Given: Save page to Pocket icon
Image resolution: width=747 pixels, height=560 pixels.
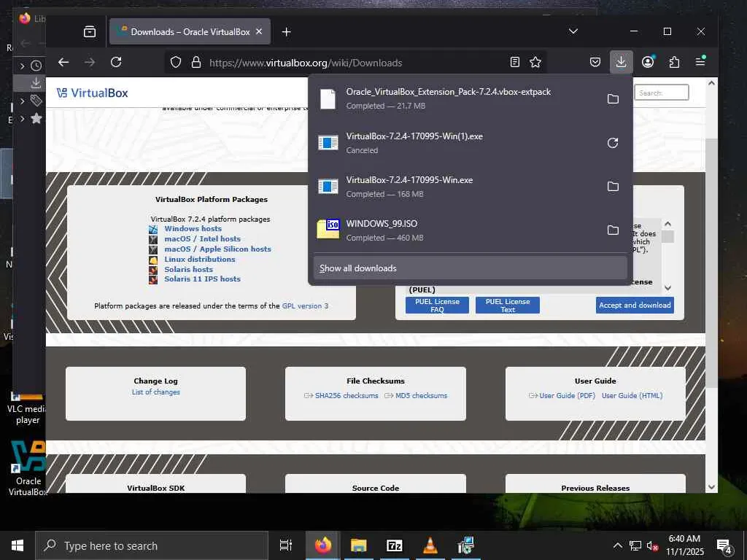Looking at the screenshot, I should (595, 63).
